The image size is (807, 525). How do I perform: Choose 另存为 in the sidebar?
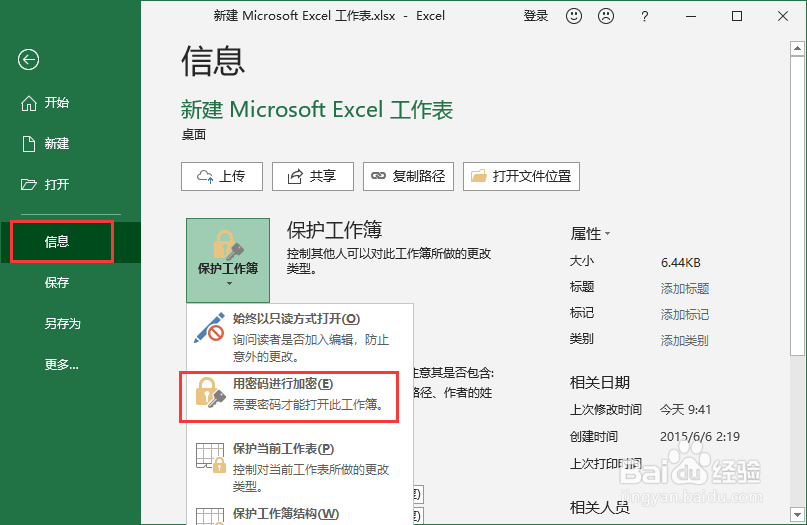(62, 324)
